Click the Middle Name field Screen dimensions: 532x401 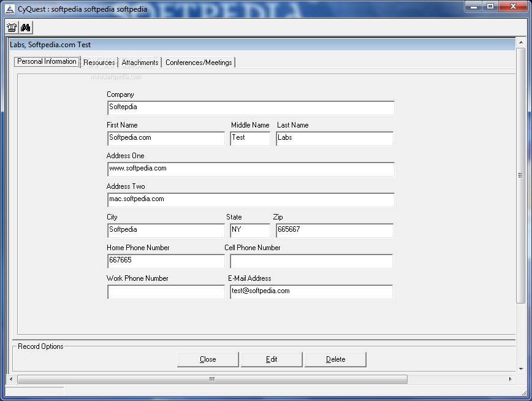(x=250, y=139)
